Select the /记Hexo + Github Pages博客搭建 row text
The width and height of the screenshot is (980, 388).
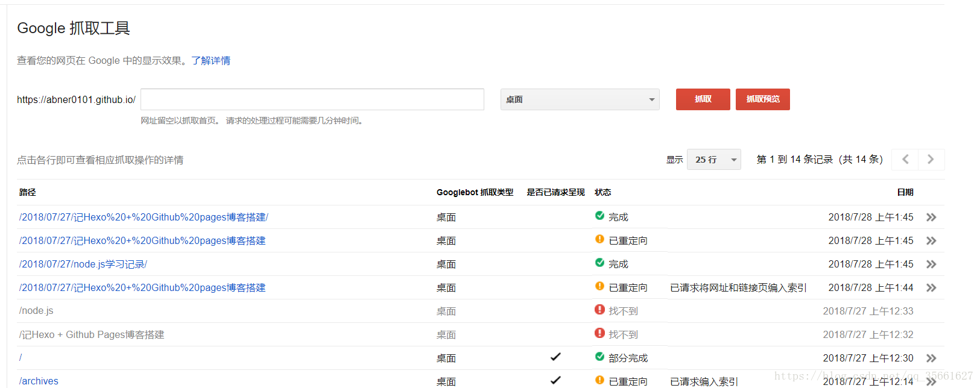pyautogui.click(x=92, y=335)
